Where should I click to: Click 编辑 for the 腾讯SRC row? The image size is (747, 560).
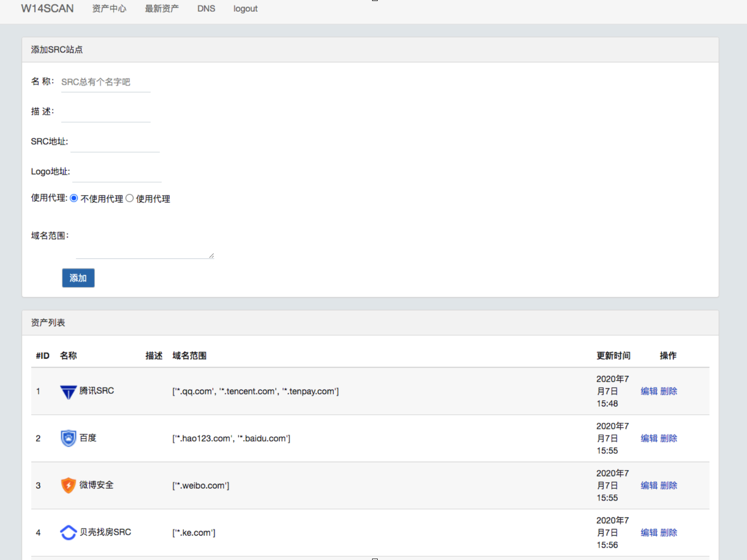pos(649,391)
